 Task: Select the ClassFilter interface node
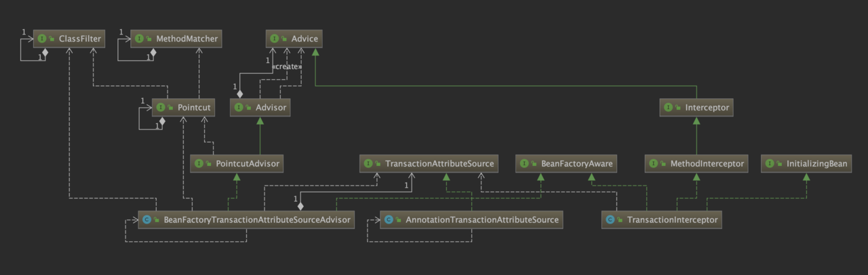pyautogui.click(x=70, y=39)
